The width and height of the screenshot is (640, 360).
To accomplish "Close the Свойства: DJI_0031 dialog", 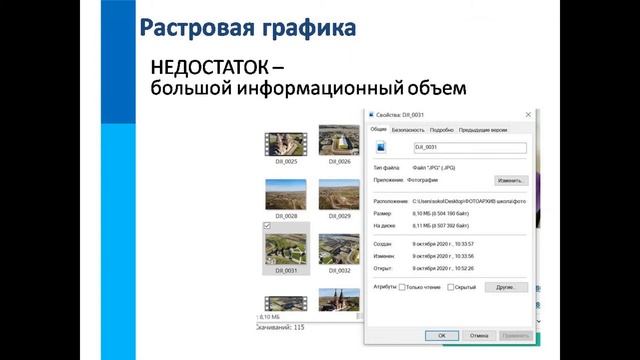I will pos(528,115).
